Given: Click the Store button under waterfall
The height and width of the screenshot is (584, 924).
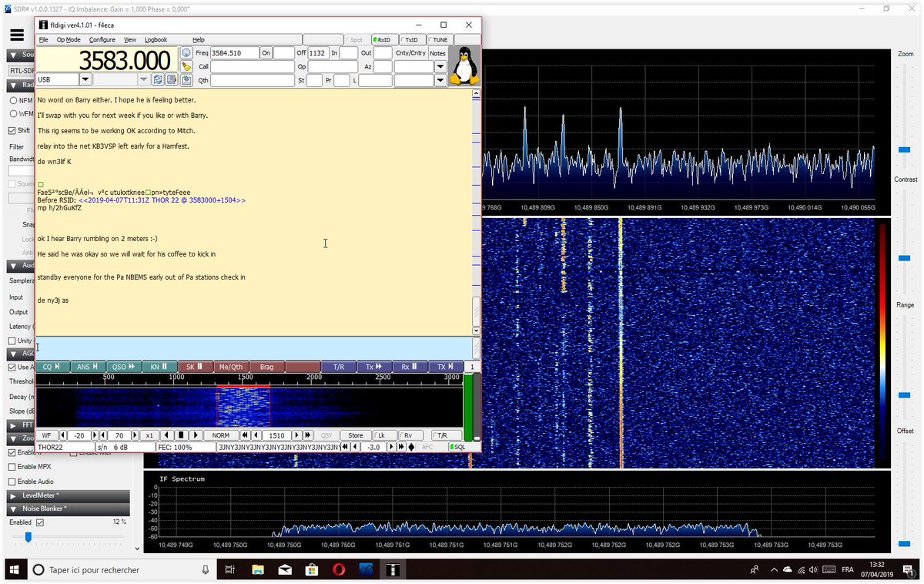Looking at the screenshot, I should click(x=355, y=435).
